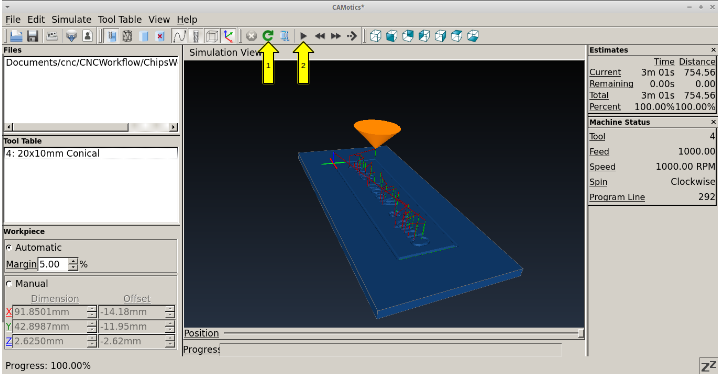Save the project with the floppy disk icon
This screenshot has height=374, width=721.
point(32,35)
